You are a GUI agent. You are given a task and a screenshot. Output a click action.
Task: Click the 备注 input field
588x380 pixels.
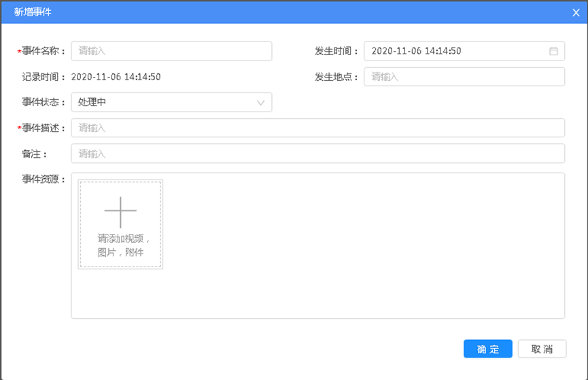[x=318, y=154]
